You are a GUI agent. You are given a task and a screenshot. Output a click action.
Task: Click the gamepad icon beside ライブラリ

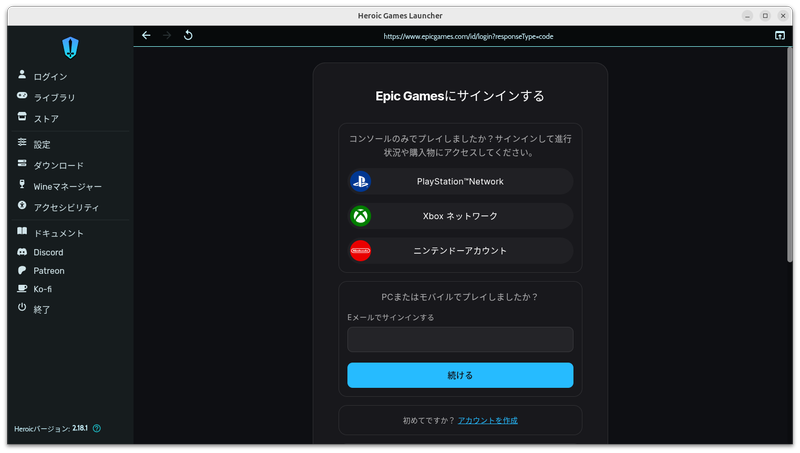tap(22, 95)
